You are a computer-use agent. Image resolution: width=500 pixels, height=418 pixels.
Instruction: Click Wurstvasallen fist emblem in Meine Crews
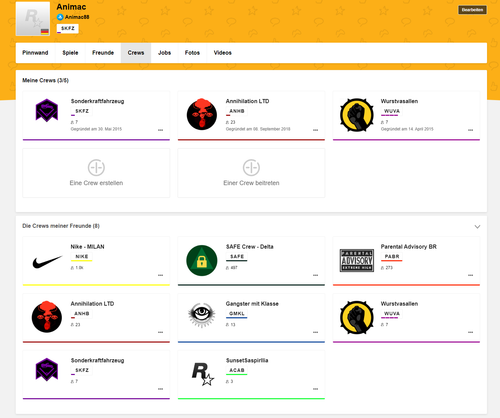coord(357,115)
